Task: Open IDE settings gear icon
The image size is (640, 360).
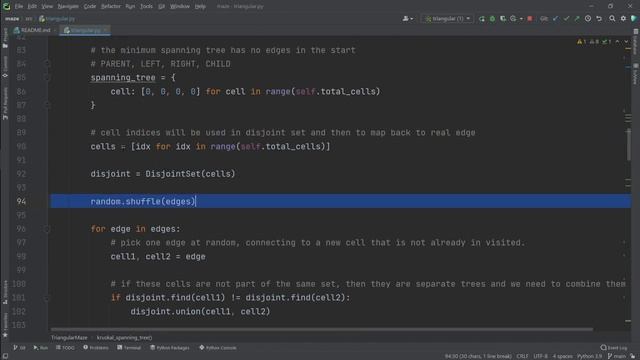Action: point(623,19)
